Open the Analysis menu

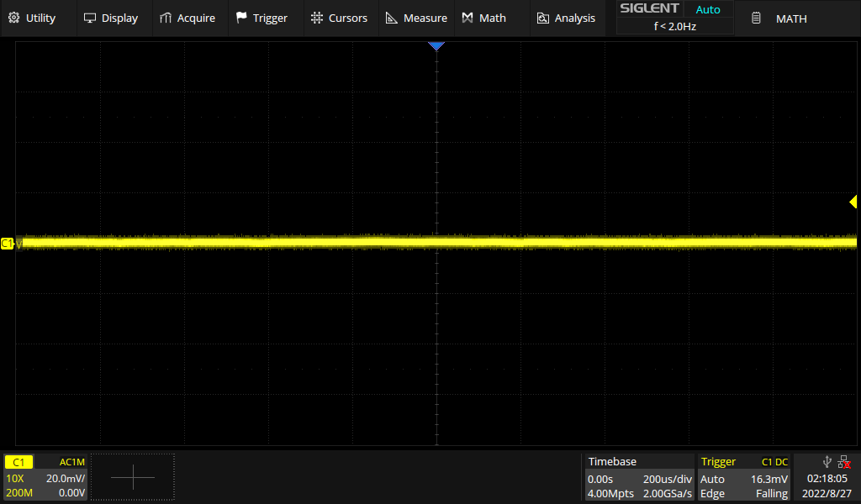coord(566,18)
